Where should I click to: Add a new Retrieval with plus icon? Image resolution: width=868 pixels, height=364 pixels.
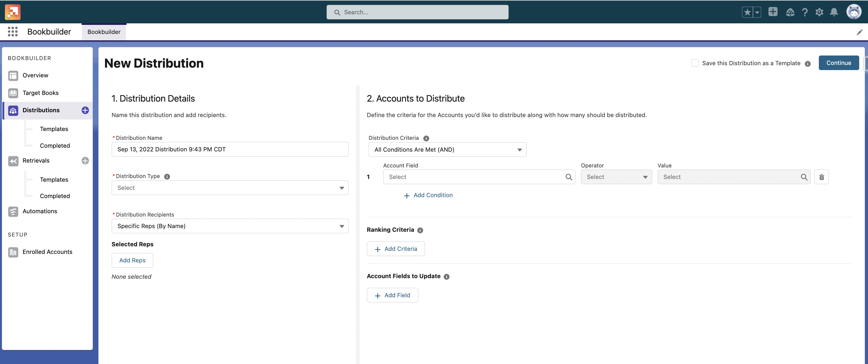(85, 161)
